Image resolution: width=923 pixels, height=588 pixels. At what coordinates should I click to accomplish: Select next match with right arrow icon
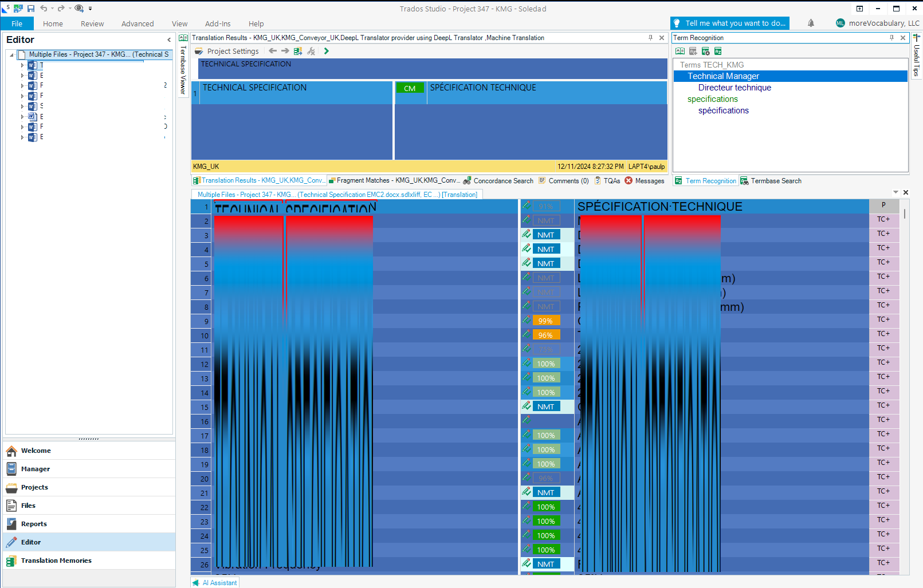tap(285, 51)
